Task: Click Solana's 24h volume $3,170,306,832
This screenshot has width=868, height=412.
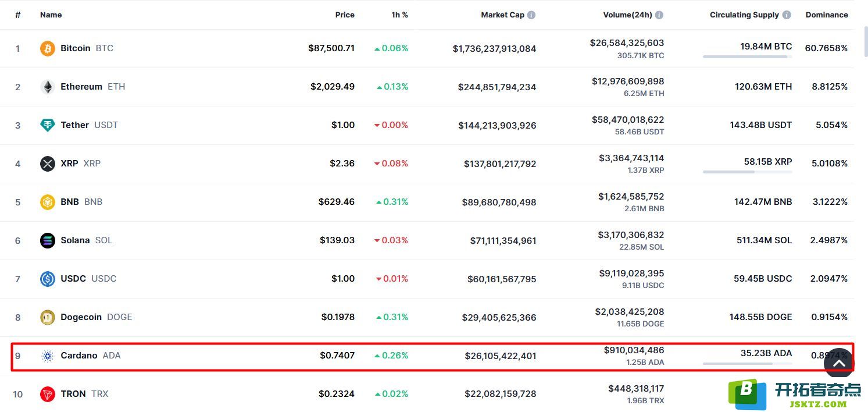Action: (631, 235)
